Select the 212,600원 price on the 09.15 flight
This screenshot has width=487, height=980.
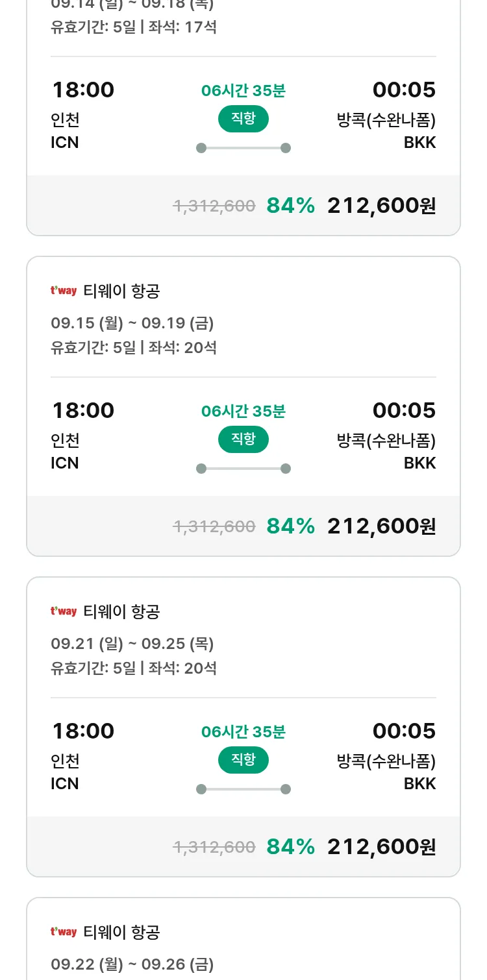pyautogui.click(x=381, y=526)
